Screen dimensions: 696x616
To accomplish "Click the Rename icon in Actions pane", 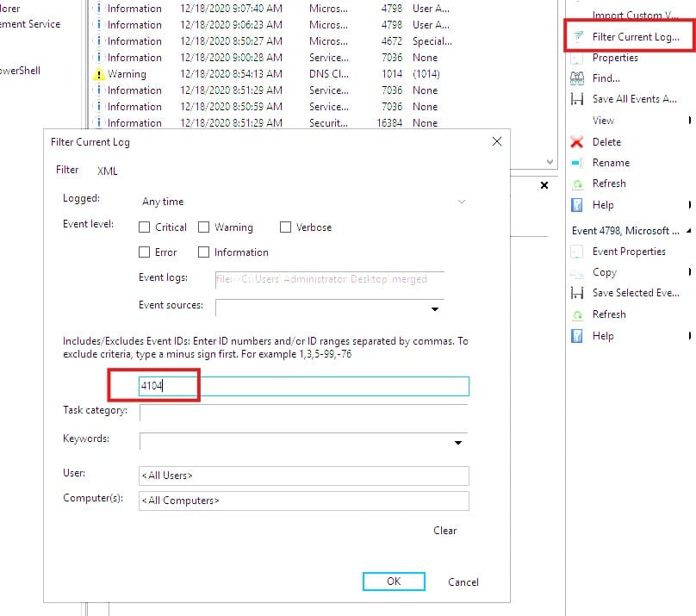I will pyautogui.click(x=577, y=163).
